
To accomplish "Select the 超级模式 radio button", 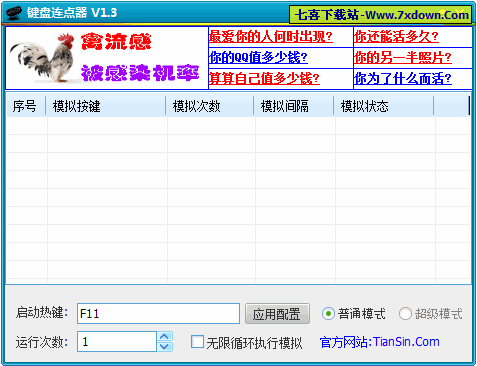I will click(405, 314).
